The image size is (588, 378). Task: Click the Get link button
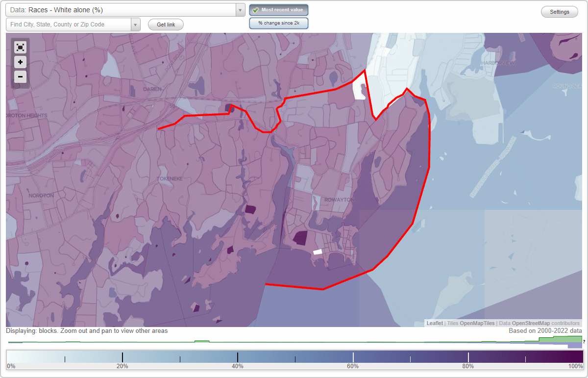(166, 25)
